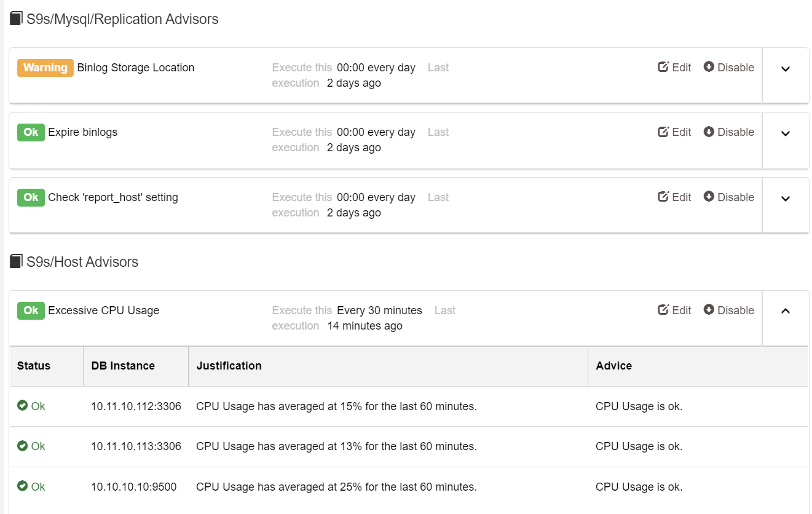Open Edit for Expire binlogs
The height and width of the screenshot is (514, 812).
(x=675, y=132)
